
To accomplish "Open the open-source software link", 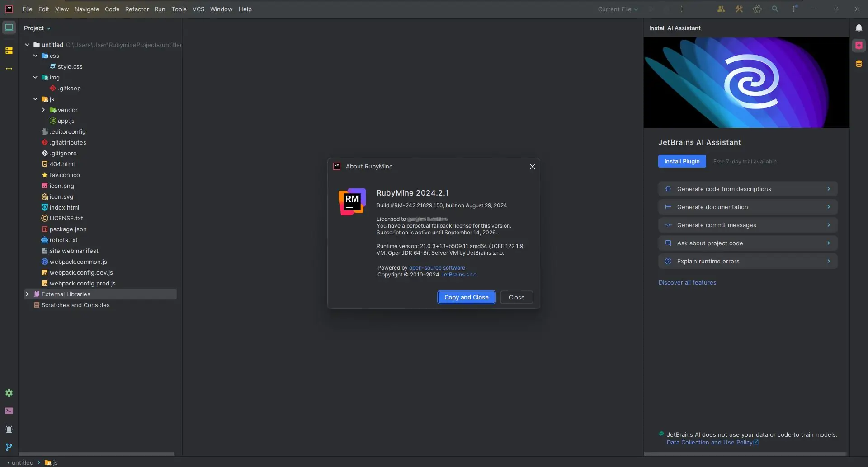I will pos(437,268).
